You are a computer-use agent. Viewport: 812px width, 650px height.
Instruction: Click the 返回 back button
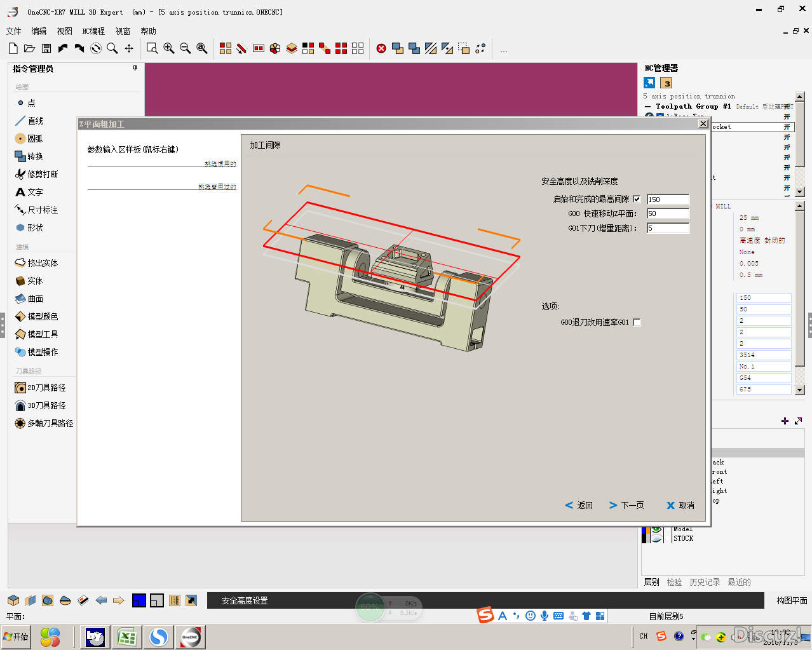tap(579, 505)
